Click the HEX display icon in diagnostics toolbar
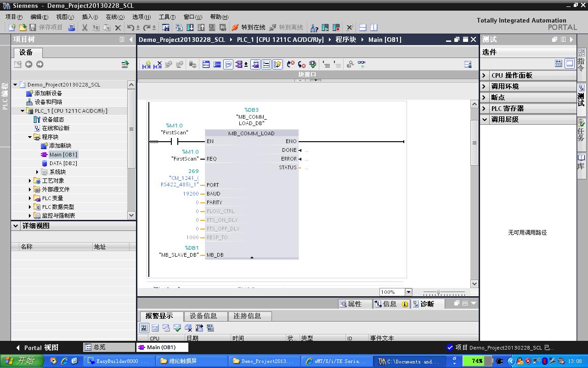This screenshot has height=368, width=588. pos(210,328)
